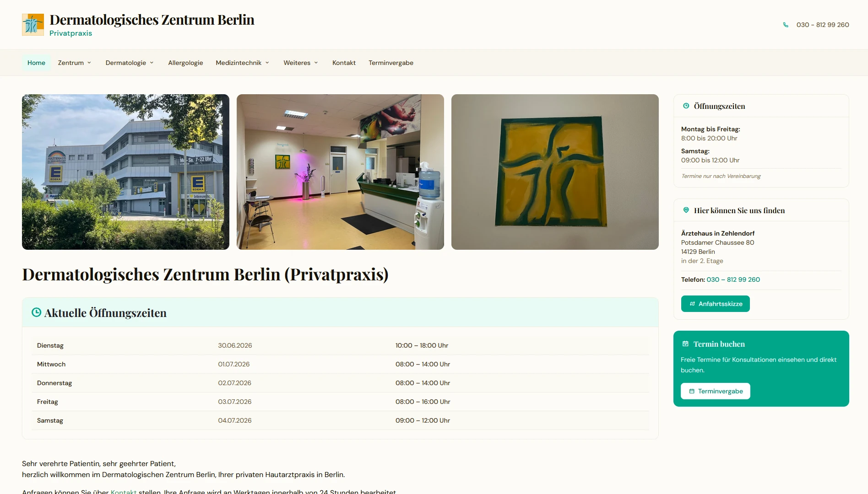Click the calendar icon inside Terminvergabe button
Image resolution: width=868 pixels, height=494 pixels.
692,391
